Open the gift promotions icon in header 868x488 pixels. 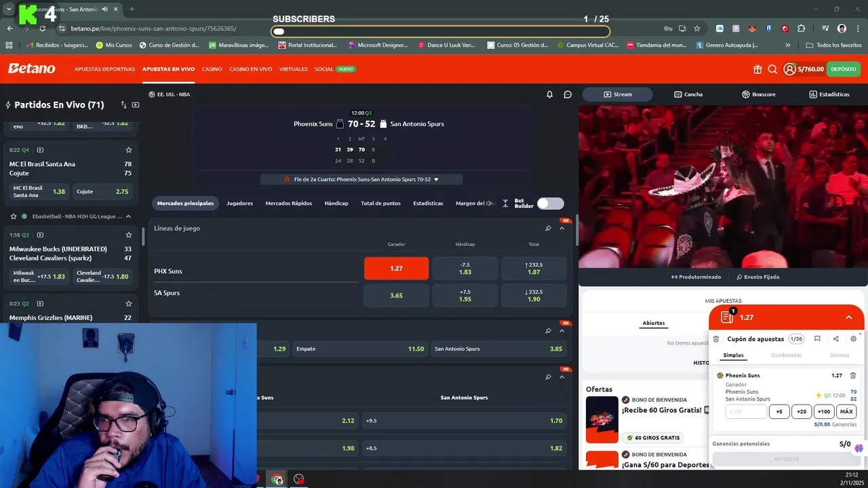(757, 69)
